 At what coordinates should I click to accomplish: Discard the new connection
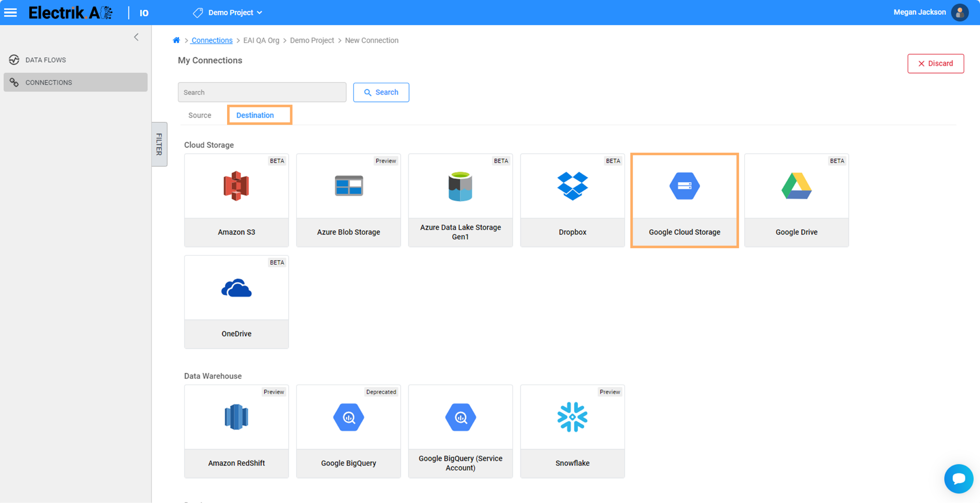(936, 63)
